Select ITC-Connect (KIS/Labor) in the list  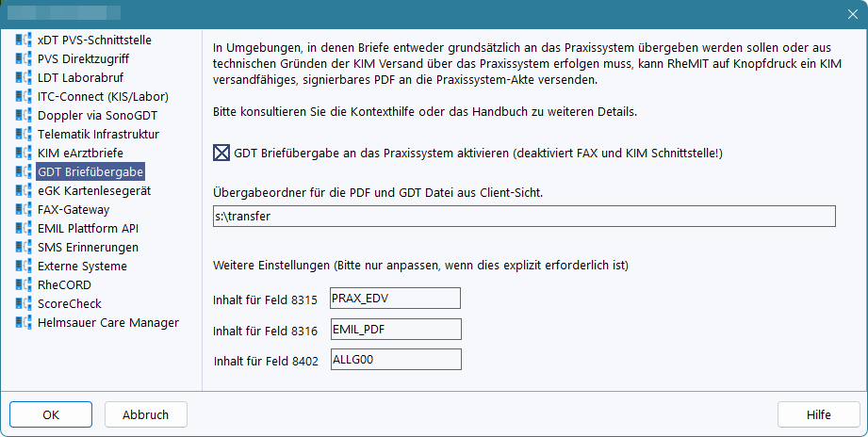point(103,97)
